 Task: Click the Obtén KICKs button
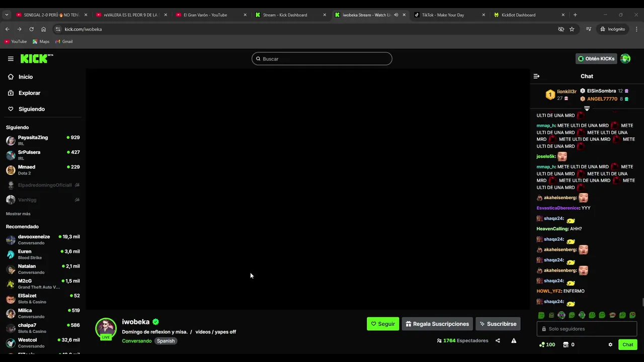[596, 59]
